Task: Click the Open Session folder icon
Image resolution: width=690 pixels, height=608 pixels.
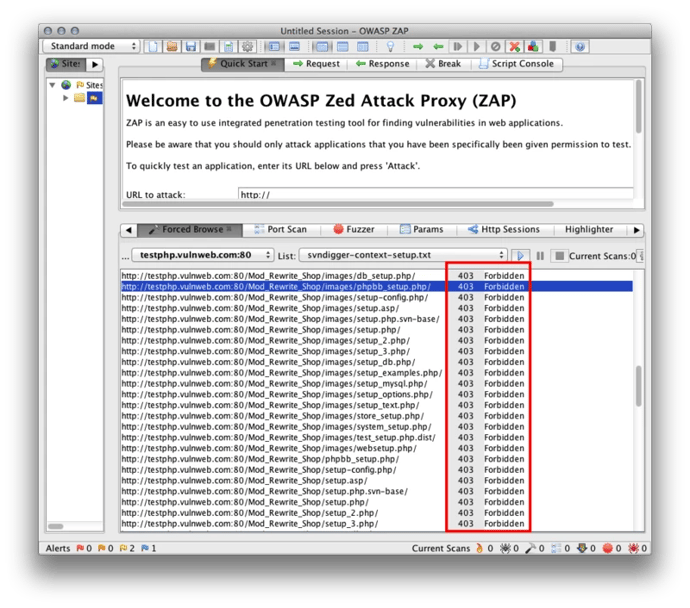Action: click(x=171, y=46)
